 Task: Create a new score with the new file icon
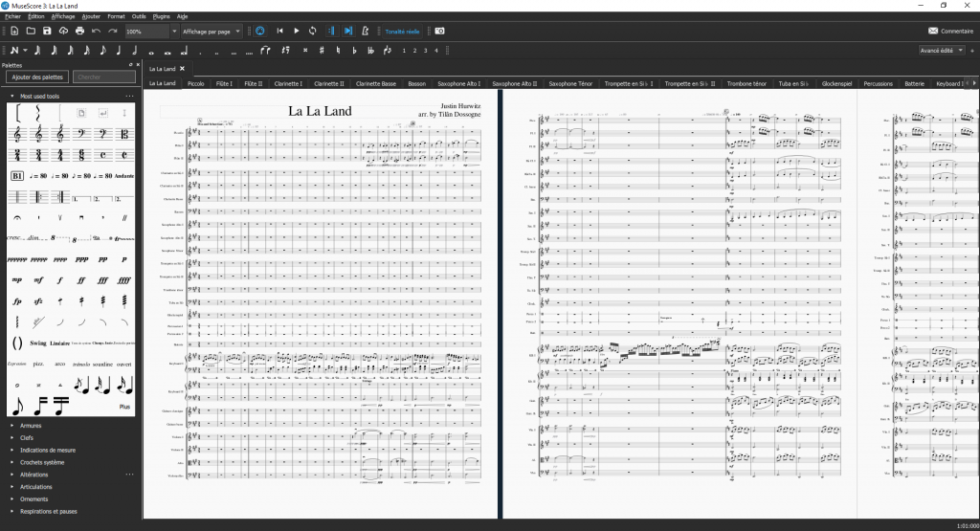[14, 31]
